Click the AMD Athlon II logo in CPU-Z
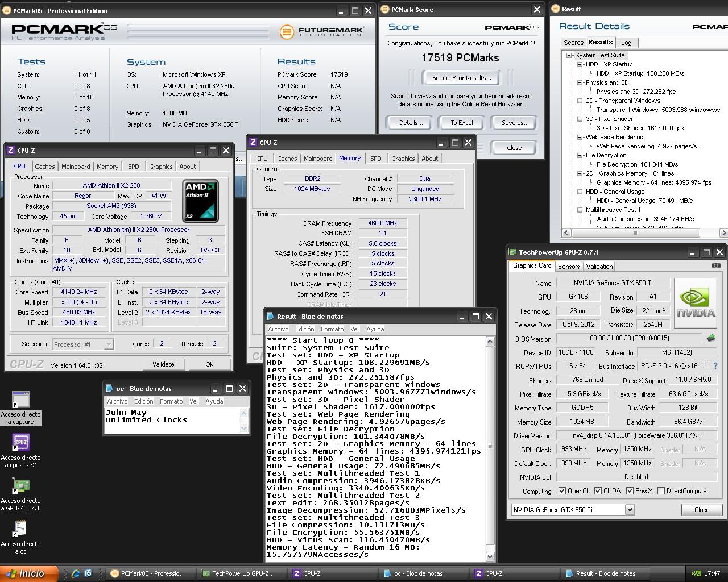Screen dimensions: 728x582 tap(200, 201)
